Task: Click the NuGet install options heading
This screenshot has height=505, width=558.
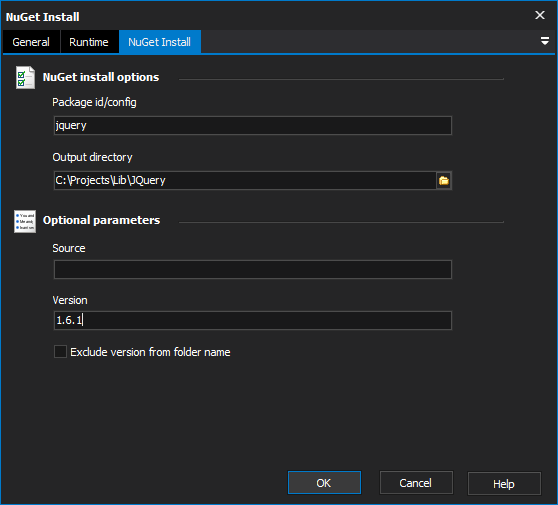Action: [101, 77]
